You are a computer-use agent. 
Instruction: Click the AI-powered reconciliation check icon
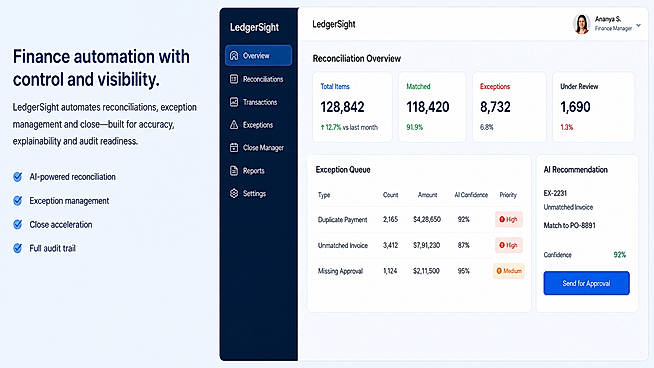[18, 177]
